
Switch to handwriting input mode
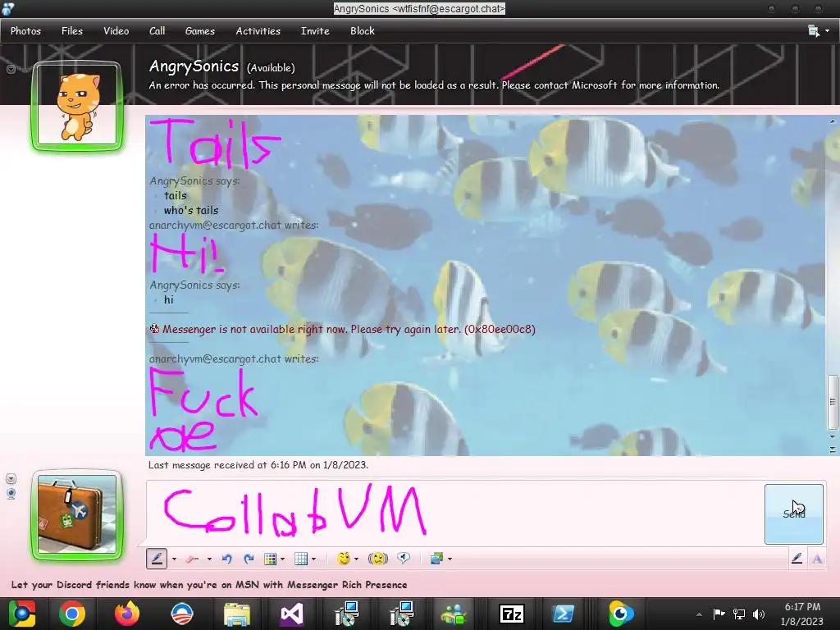(797, 559)
